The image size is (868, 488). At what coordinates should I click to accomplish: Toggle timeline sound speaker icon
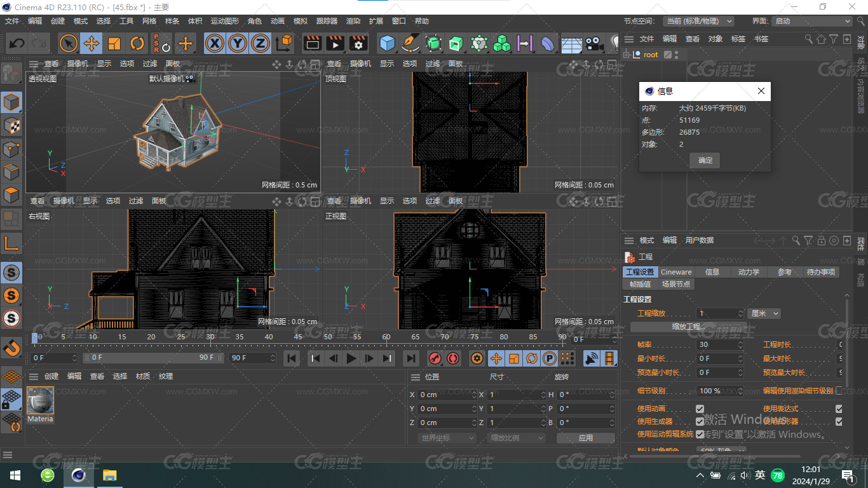coord(592,358)
